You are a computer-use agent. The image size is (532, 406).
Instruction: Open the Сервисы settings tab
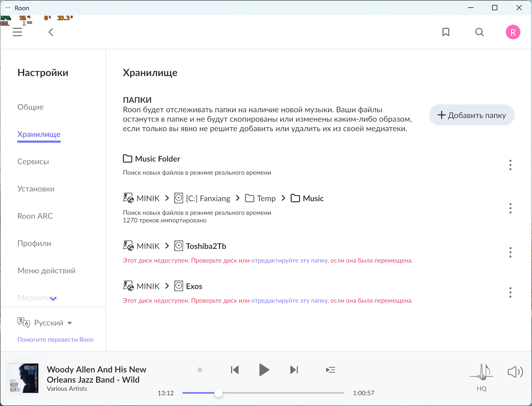[x=33, y=162]
